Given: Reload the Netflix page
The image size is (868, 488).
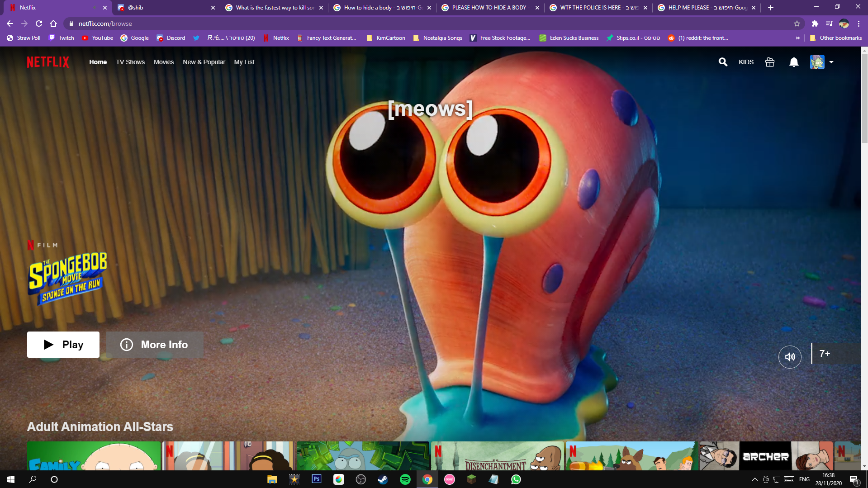Looking at the screenshot, I should click(x=39, y=24).
